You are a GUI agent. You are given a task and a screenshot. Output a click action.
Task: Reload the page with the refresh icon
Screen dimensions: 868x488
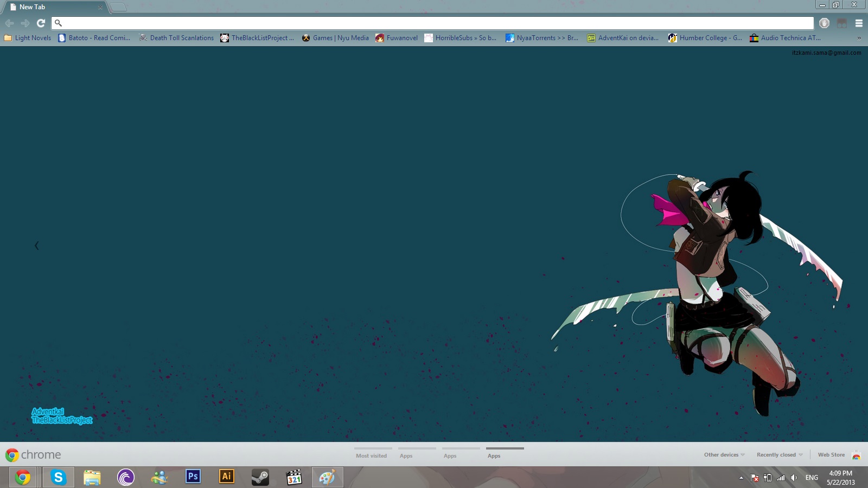41,23
